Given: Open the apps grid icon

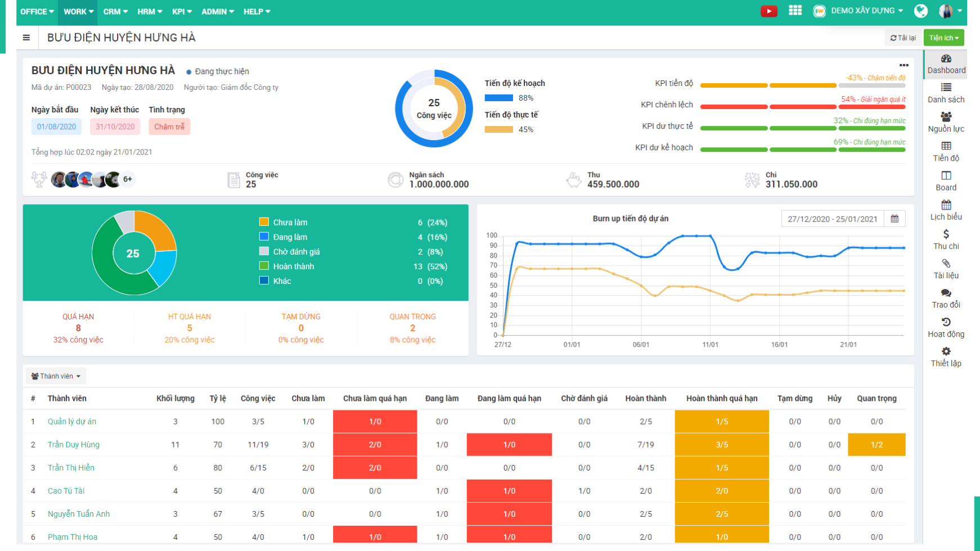Looking at the screenshot, I should 795,10.
